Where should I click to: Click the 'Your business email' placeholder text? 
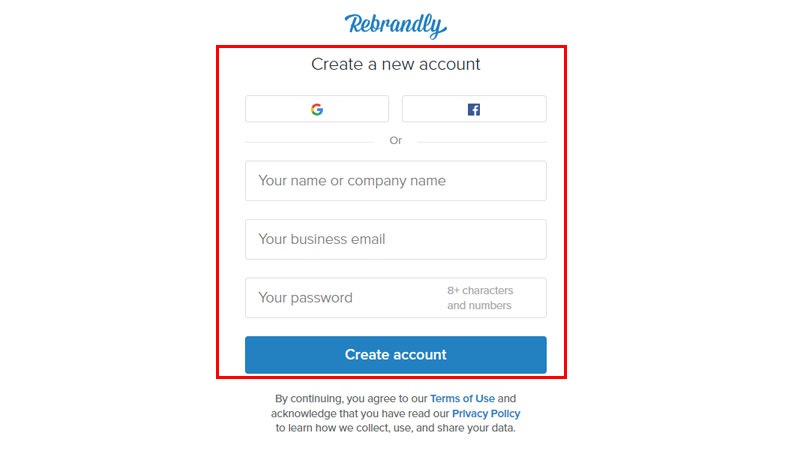tap(322, 239)
